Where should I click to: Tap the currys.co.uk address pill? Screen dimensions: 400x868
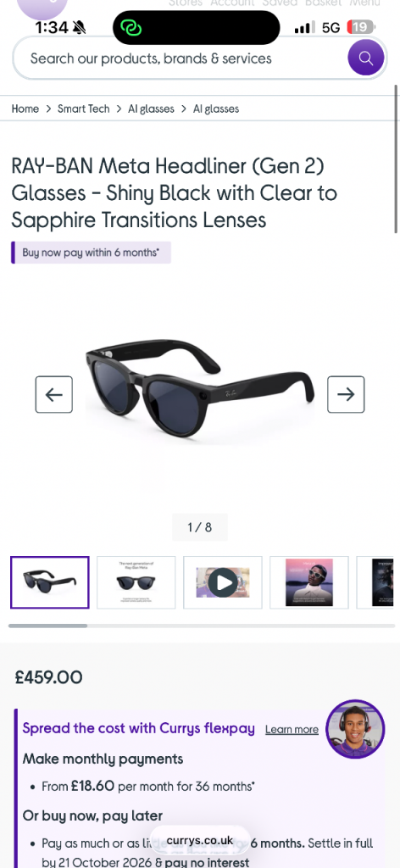(200, 840)
